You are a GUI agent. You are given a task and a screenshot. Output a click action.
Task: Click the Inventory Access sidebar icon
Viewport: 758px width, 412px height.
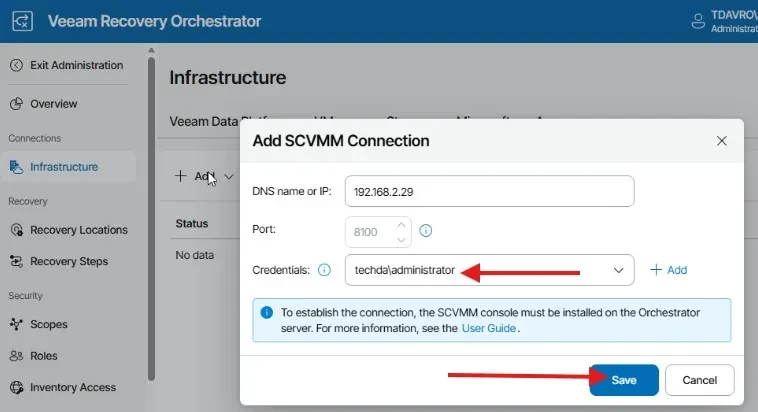(x=16, y=388)
